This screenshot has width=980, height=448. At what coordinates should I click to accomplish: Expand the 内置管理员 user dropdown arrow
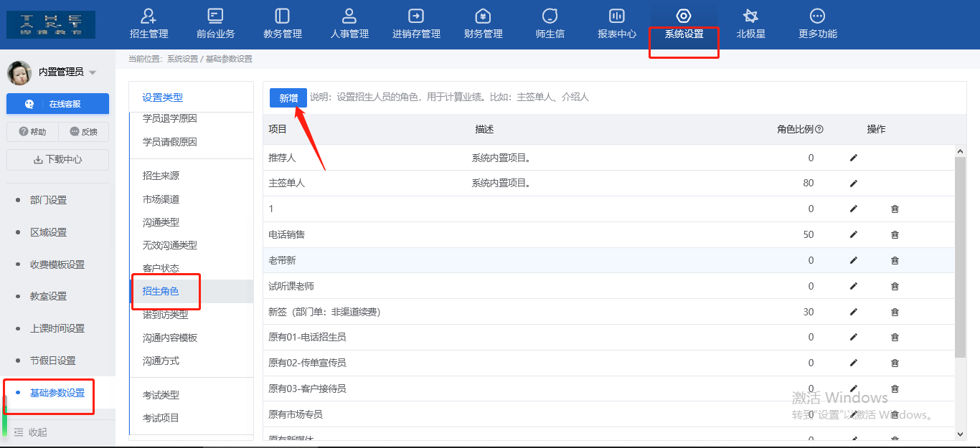pos(93,73)
